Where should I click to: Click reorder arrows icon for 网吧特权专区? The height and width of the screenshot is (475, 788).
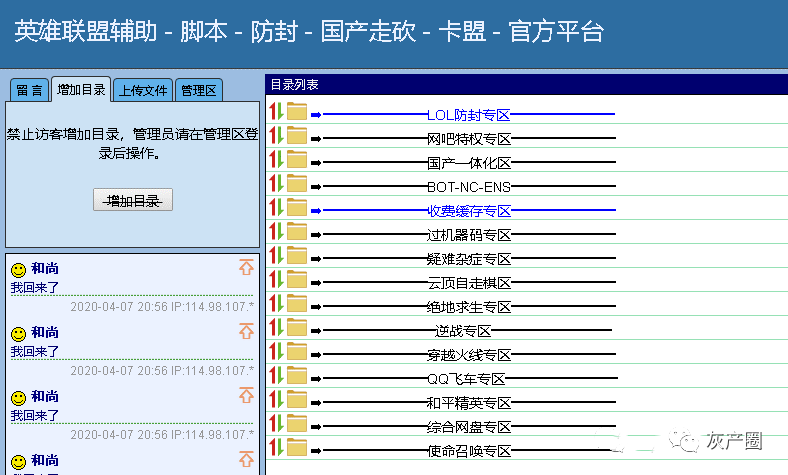(276, 135)
